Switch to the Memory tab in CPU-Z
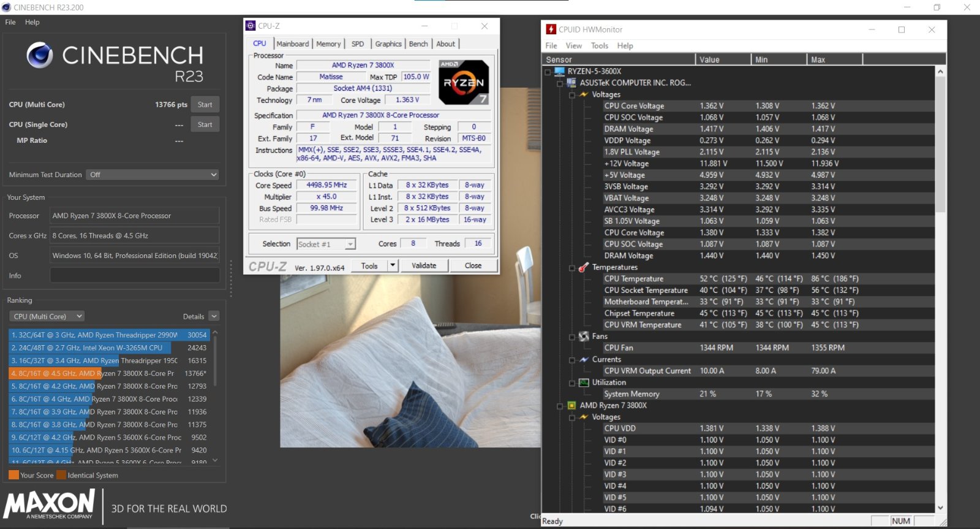This screenshot has width=980, height=529. (x=328, y=44)
